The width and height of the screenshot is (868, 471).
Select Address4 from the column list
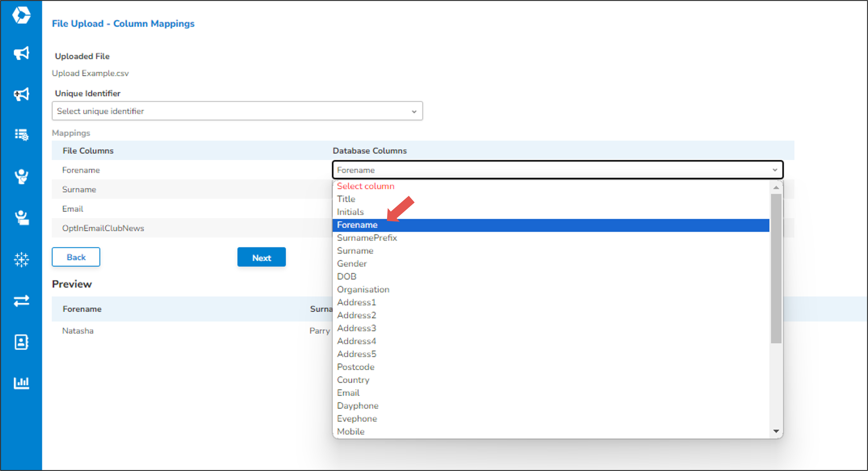pos(551,341)
